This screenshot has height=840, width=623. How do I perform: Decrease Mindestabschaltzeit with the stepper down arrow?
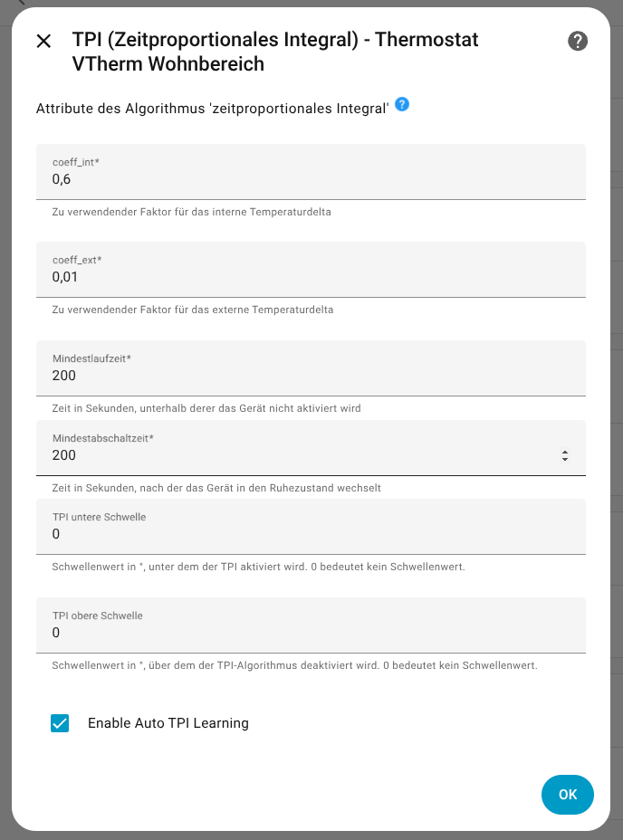coord(565,460)
